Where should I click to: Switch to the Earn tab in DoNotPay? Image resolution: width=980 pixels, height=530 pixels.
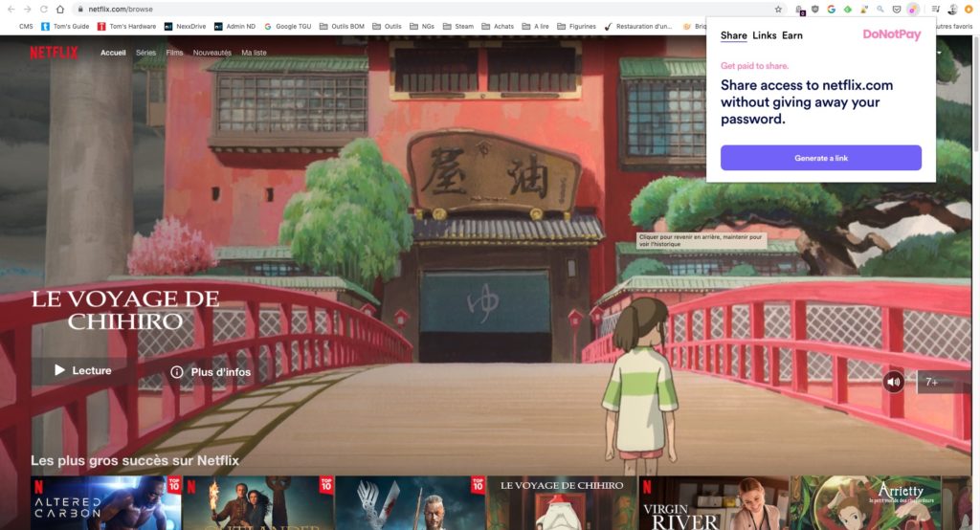(x=791, y=35)
